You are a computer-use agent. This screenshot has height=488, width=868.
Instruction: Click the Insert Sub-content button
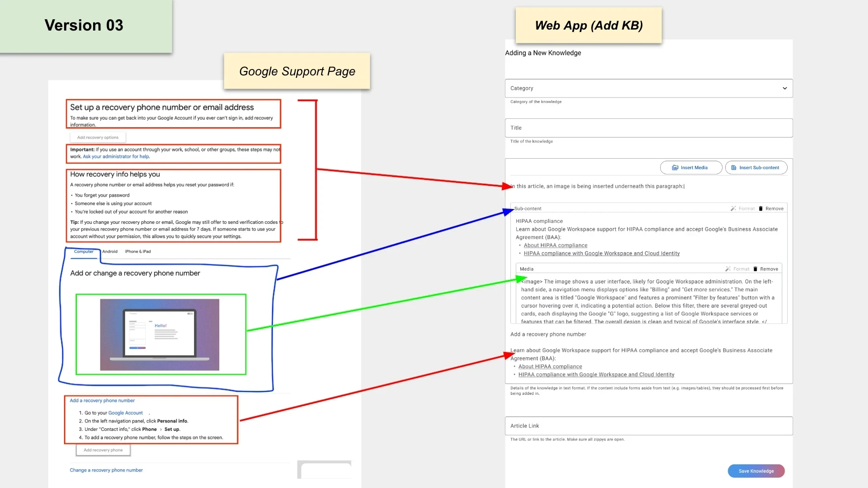[756, 168]
